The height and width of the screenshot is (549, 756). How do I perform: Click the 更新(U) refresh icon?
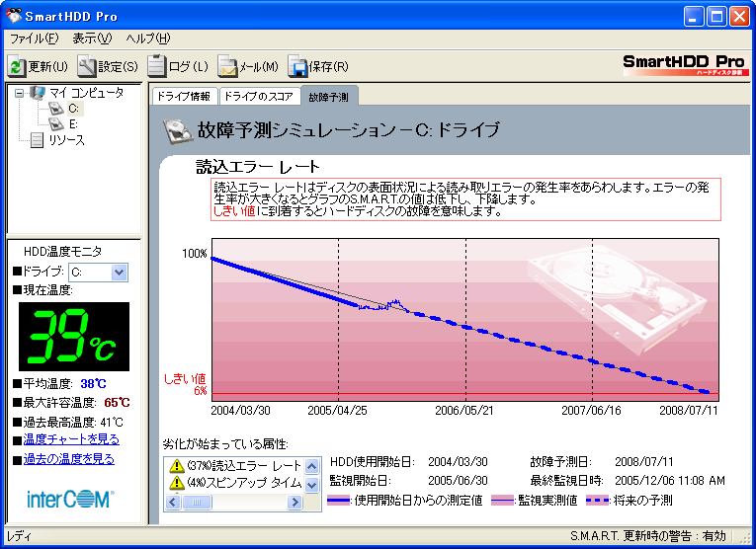17,66
